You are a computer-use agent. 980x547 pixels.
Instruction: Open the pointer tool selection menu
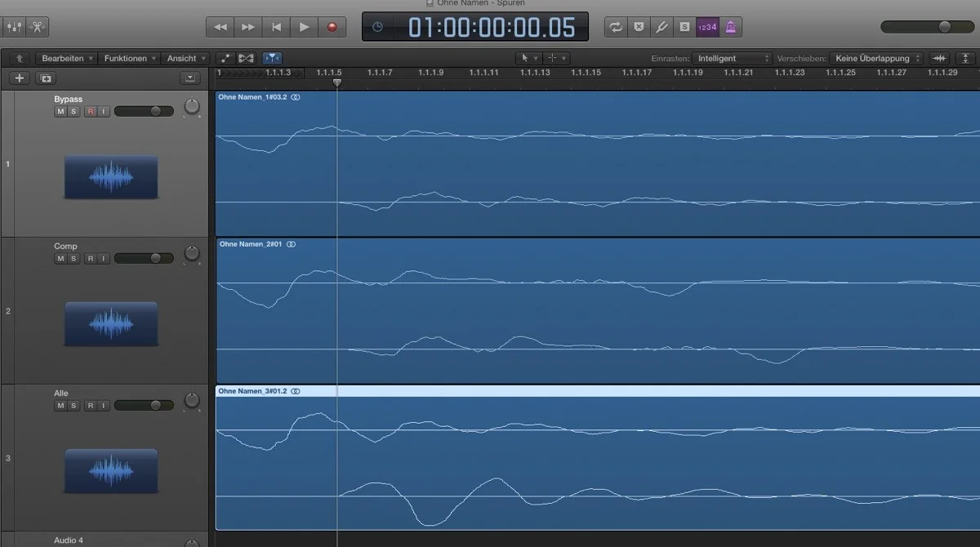529,59
